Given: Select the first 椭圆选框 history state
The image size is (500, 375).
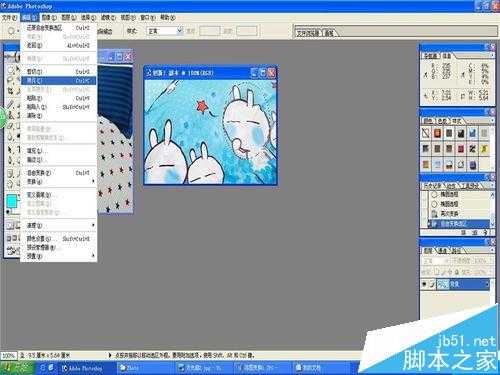Looking at the screenshot, I should [459, 194].
